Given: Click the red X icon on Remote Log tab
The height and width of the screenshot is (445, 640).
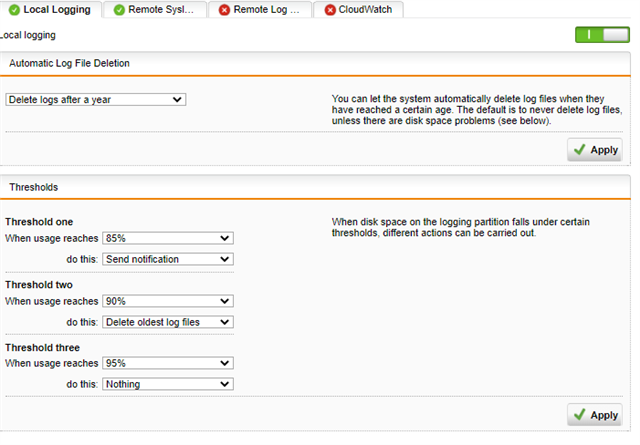Looking at the screenshot, I should click(224, 10).
